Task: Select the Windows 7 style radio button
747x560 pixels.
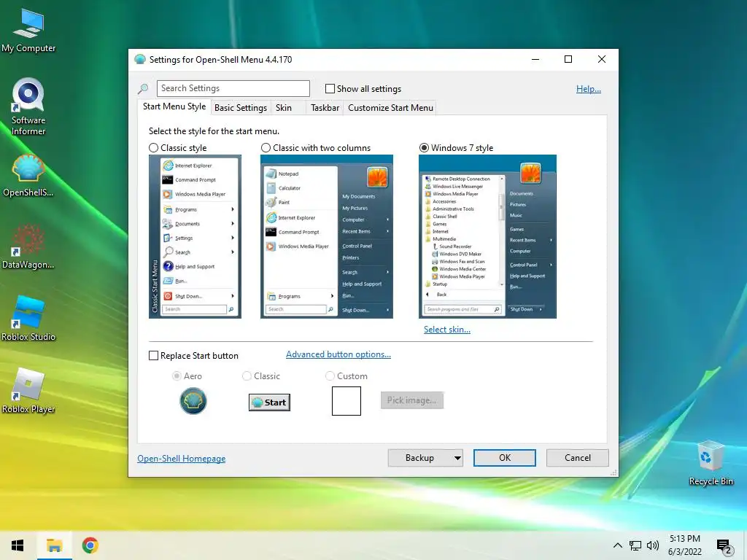Action: [424, 148]
